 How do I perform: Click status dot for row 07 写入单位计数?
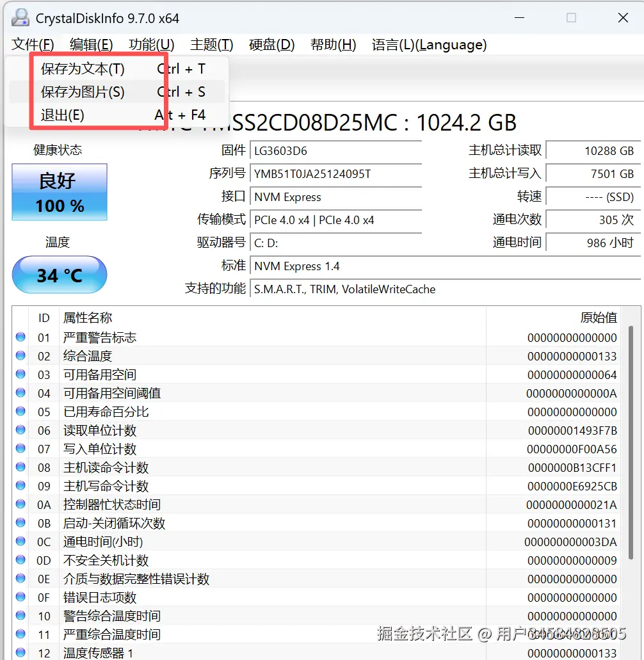click(20, 448)
